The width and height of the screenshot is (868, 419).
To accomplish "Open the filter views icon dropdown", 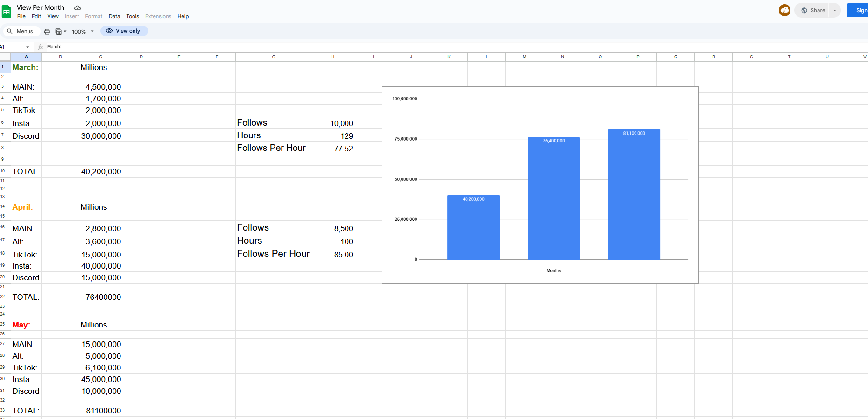I will [x=61, y=31].
